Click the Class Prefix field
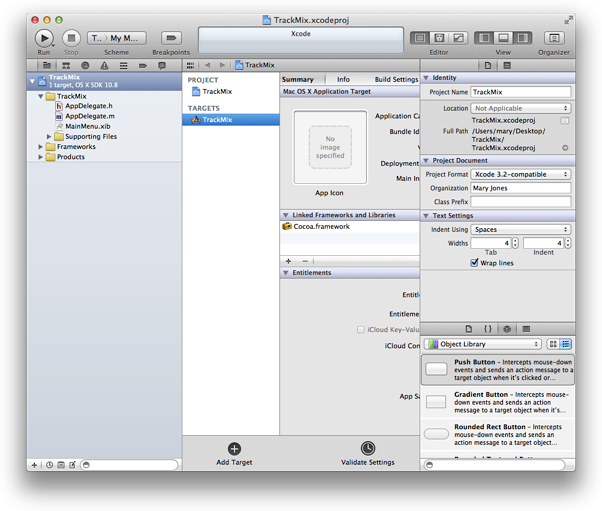 tap(521, 202)
